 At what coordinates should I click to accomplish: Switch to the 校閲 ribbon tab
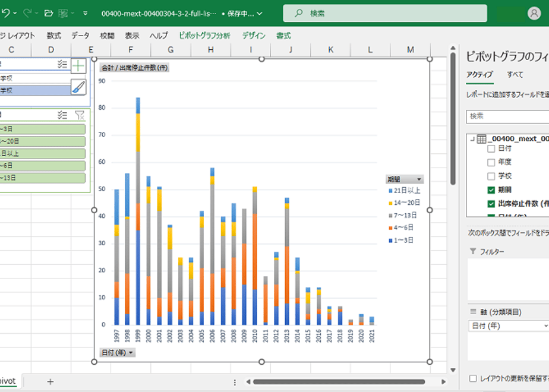click(107, 36)
